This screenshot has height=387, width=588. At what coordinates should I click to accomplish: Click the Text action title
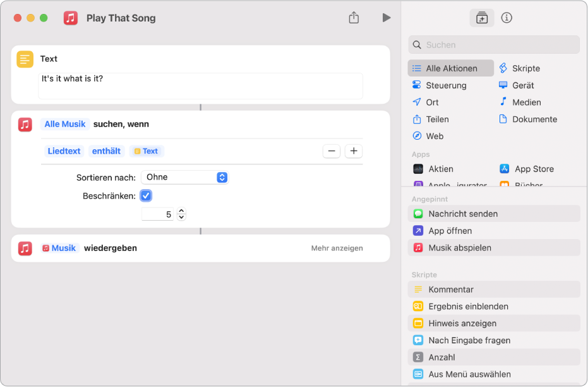(x=49, y=59)
